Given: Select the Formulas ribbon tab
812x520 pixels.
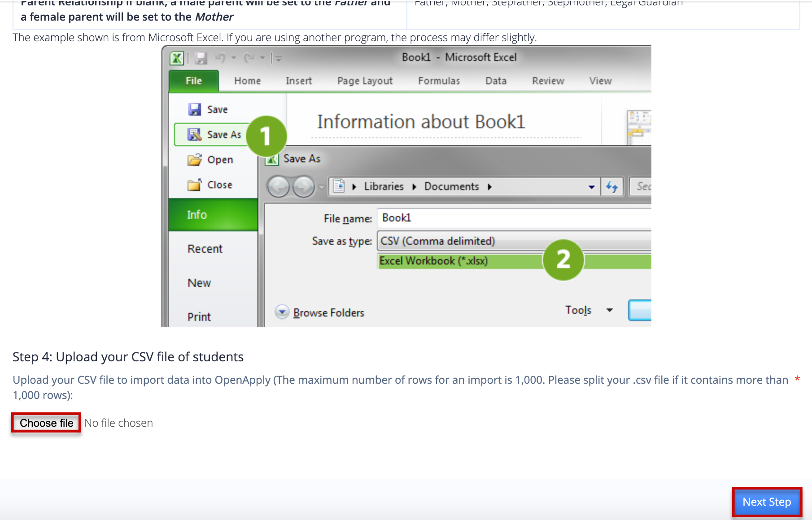Looking at the screenshot, I should [x=439, y=81].
